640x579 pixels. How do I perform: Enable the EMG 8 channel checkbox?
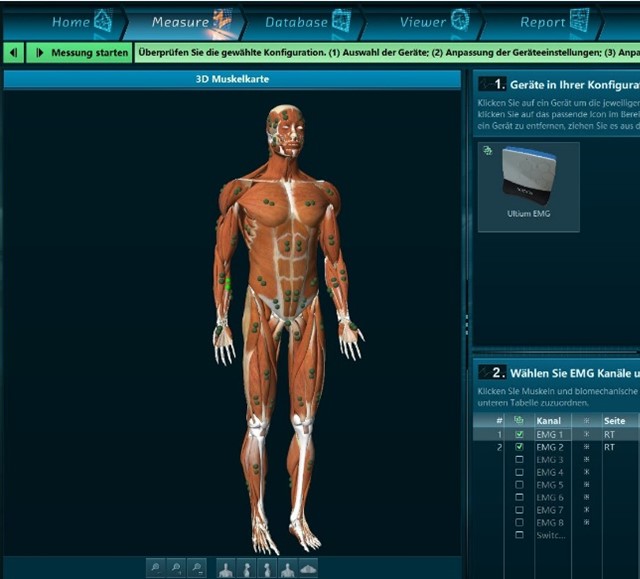point(519,522)
